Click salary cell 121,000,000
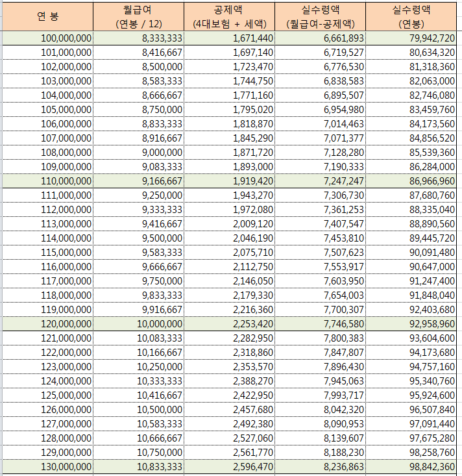Image resolution: width=462 pixels, height=476 pixels. click(47, 338)
